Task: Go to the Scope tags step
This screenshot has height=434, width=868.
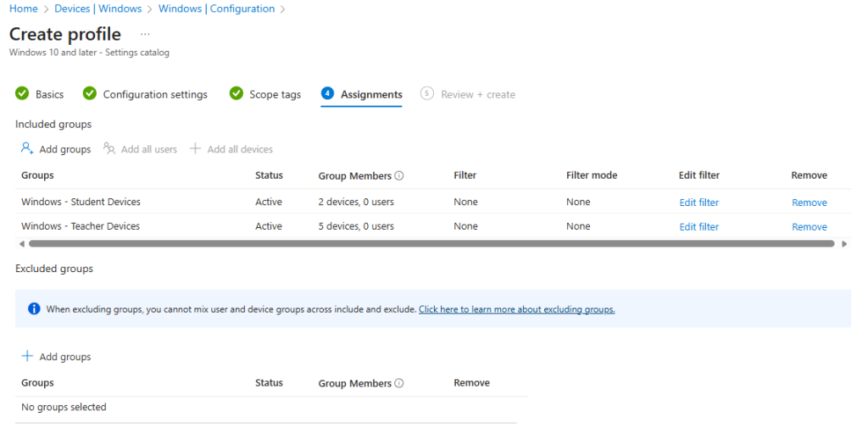Action: tap(275, 94)
